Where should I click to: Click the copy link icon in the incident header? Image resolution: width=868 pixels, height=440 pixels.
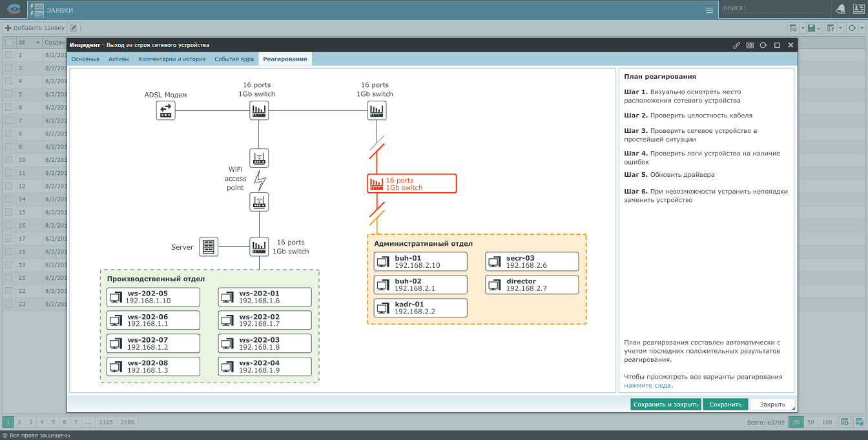(x=736, y=45)
